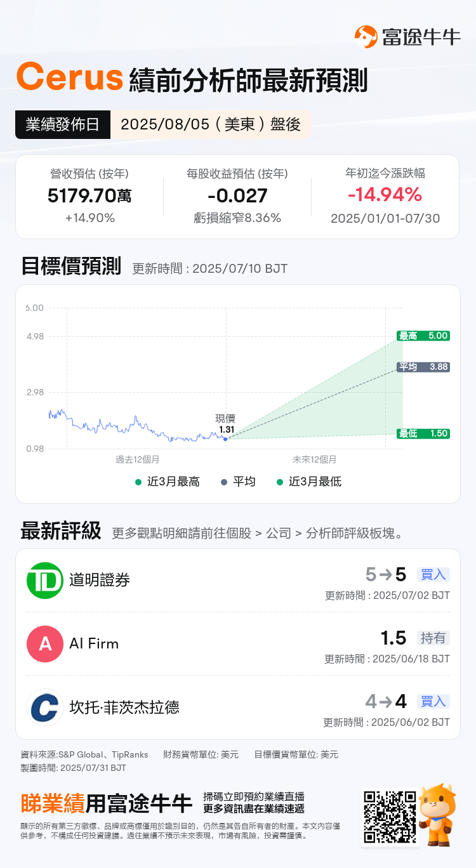Click the date range 2025/01/01-07/30

tap(385, 219)
